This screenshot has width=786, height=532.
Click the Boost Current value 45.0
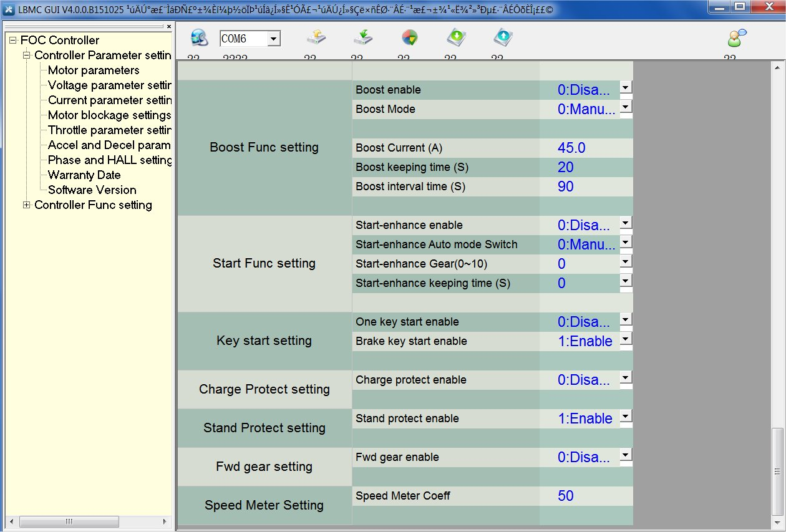[571, 148]
